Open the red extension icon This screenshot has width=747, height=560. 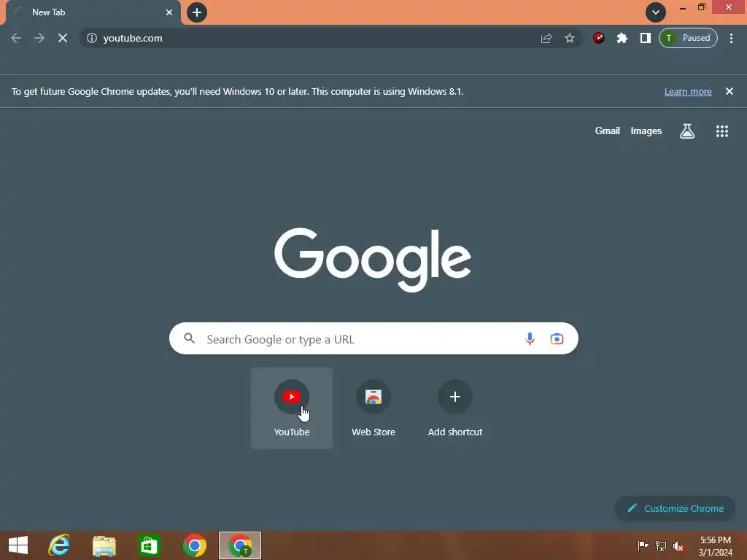tap(599, 38)
